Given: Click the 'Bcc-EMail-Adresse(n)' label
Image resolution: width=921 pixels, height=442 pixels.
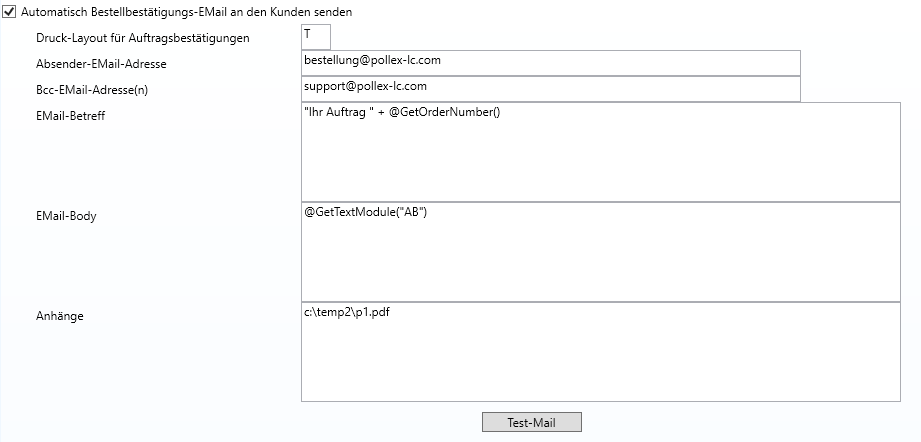Looking at the screenshot, I should [92, 91].
